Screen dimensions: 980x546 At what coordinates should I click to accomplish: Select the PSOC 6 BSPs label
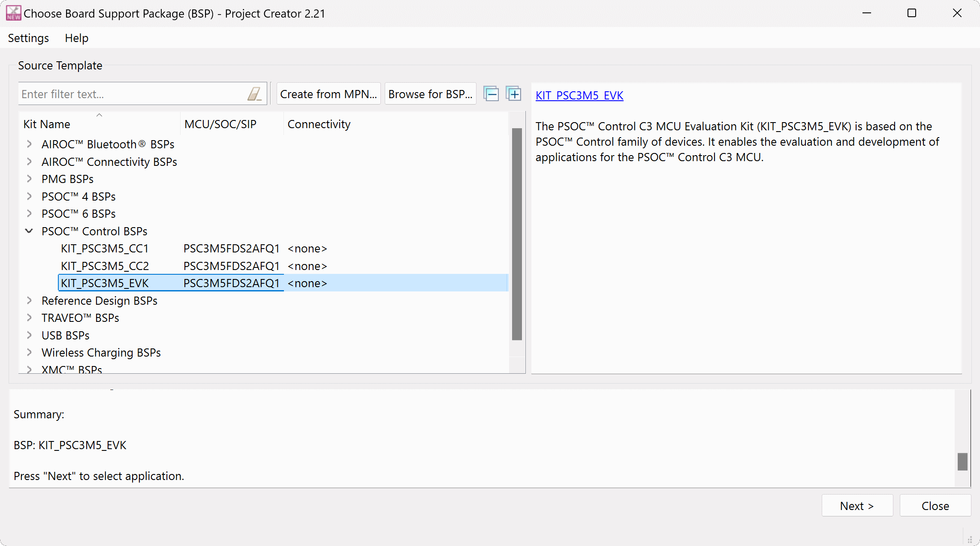(78, 213)
